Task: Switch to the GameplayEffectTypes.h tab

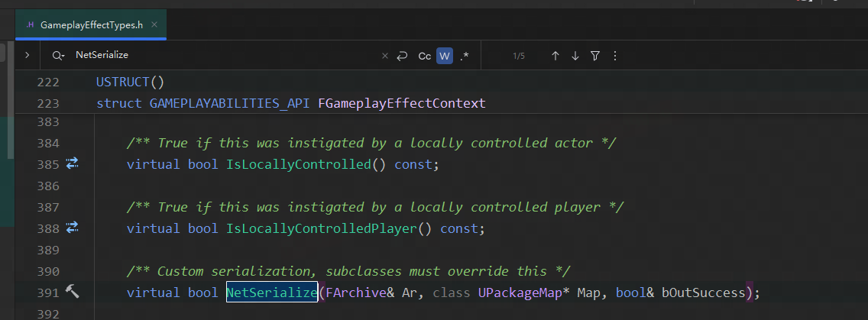Action: click(91, 25)
